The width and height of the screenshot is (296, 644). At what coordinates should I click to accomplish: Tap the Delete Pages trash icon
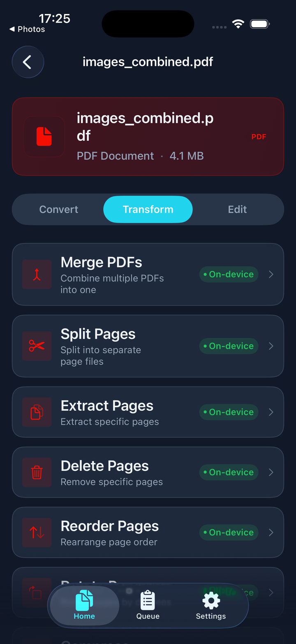[x=37, y=472]
